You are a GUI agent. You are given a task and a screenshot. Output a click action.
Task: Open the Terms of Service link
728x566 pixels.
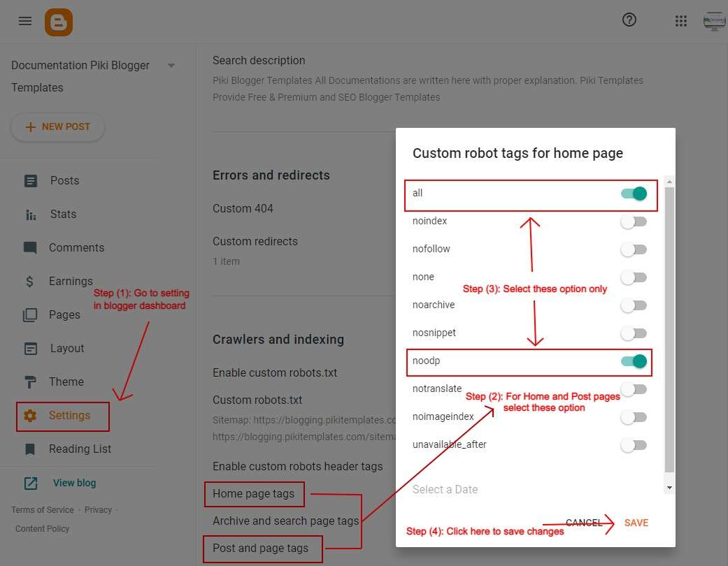pyautogui.click(x=42, y=510)
